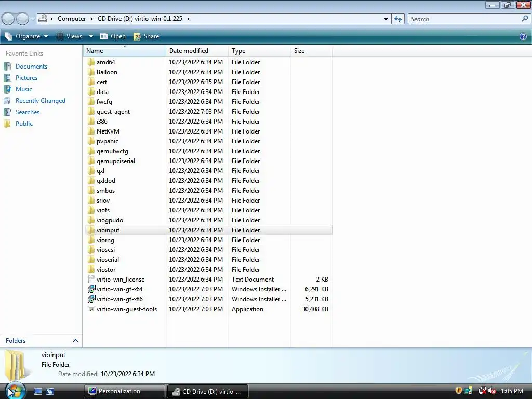
Task: Select the viogpudo folder name
Action: click(110, 220)
